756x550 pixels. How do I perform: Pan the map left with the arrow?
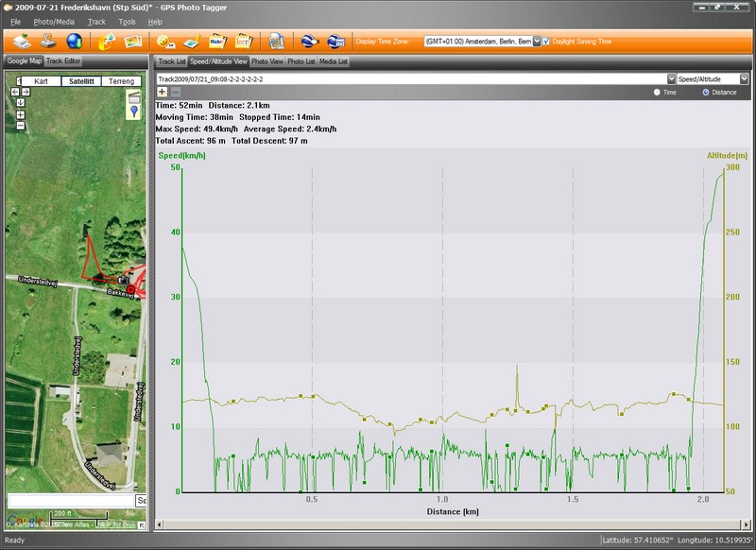(14, 92)
